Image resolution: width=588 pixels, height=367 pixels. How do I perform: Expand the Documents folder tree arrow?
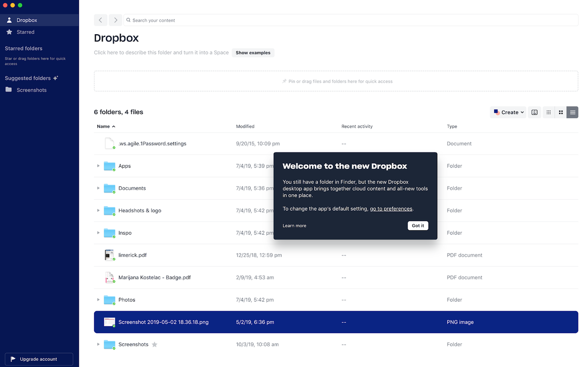[x=98, y=188]
